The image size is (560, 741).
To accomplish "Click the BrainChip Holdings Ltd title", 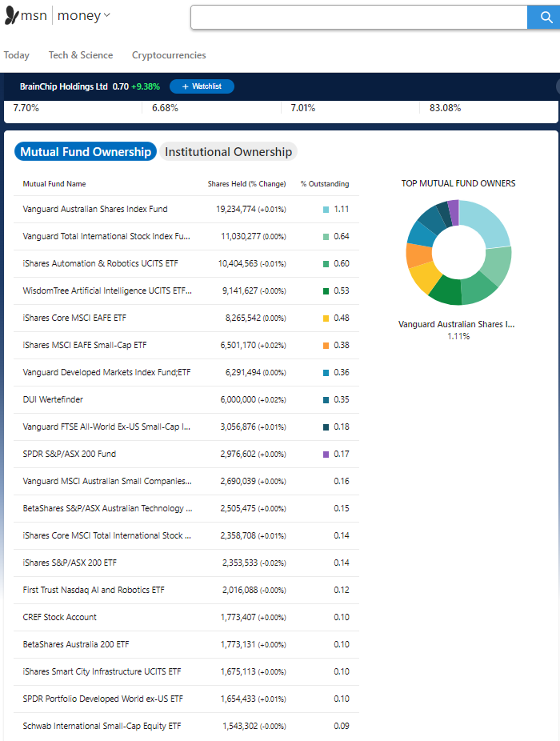I will (x=64, y=86).
